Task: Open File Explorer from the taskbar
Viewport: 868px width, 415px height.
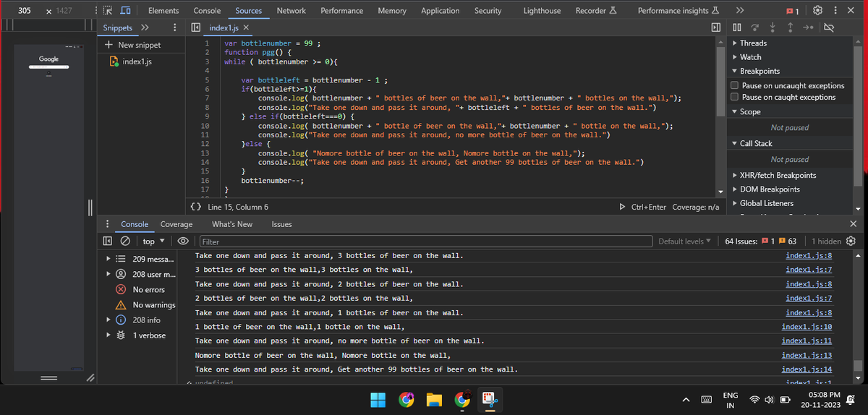Action: point(433,399)
